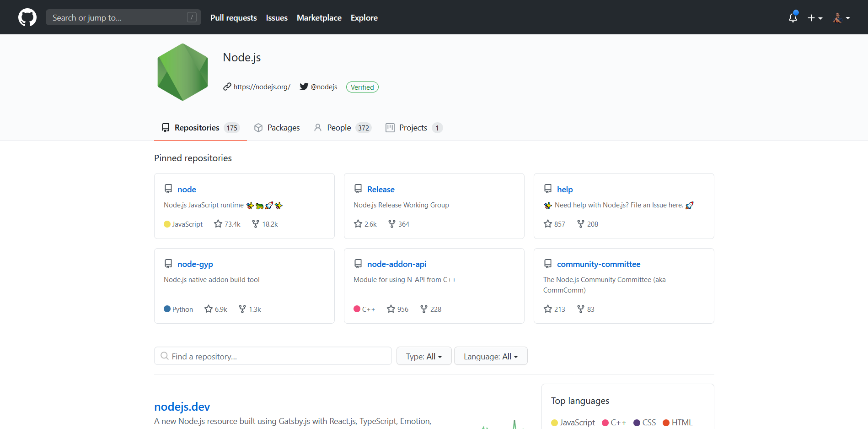View the 228 forks of node-addon-api
The width and height of the screenshot is (868, 429).
coord(431,309)
